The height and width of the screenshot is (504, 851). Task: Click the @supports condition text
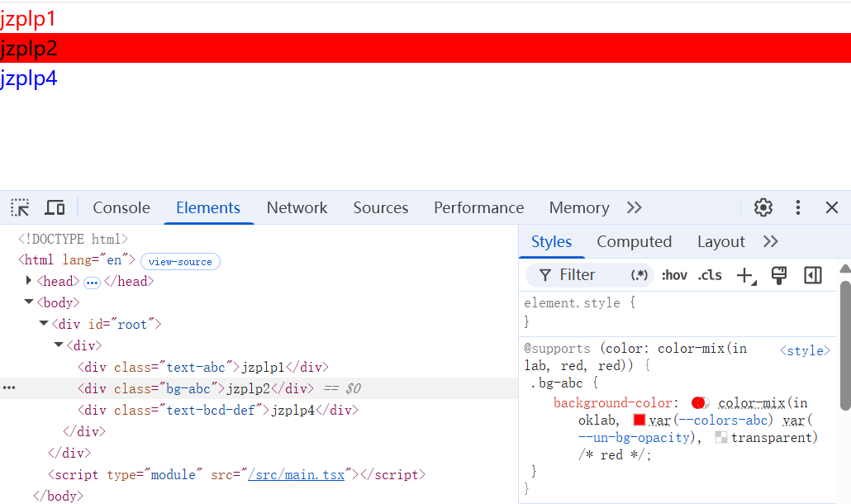[x=635, y=357]
